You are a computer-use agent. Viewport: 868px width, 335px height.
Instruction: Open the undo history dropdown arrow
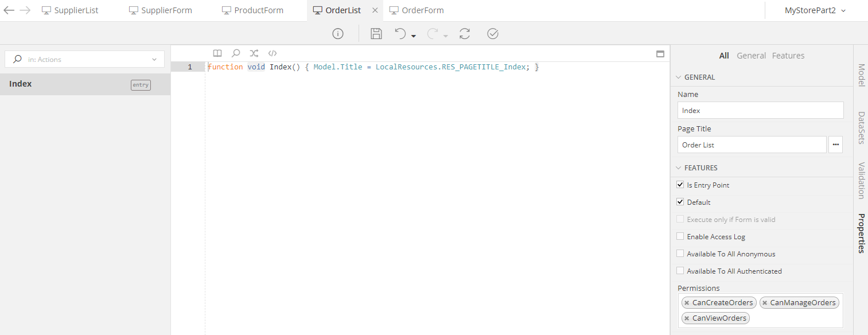coord(413,36)
